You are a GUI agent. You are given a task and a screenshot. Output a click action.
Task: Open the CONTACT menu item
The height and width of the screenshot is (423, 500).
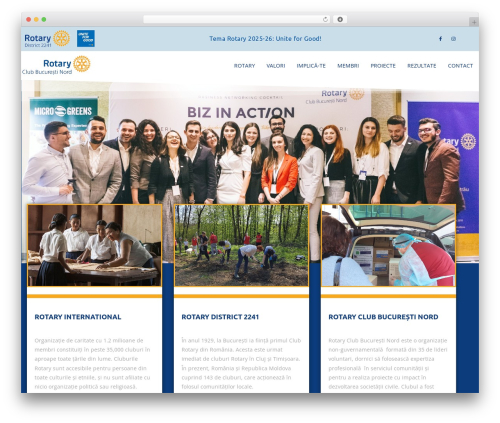460,66
